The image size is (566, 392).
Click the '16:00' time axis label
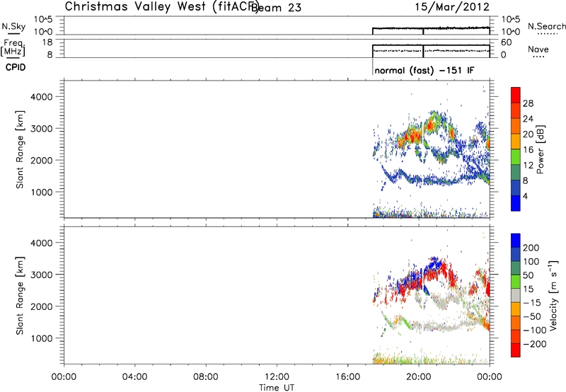347,377
